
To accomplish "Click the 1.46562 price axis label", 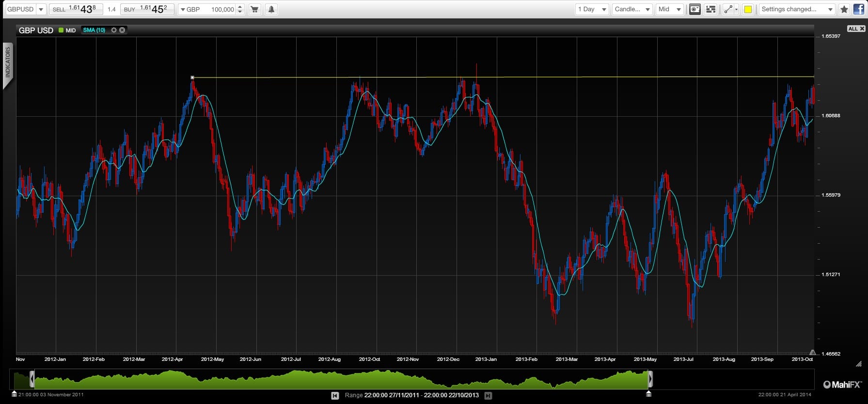I will (x=831, y=354).
